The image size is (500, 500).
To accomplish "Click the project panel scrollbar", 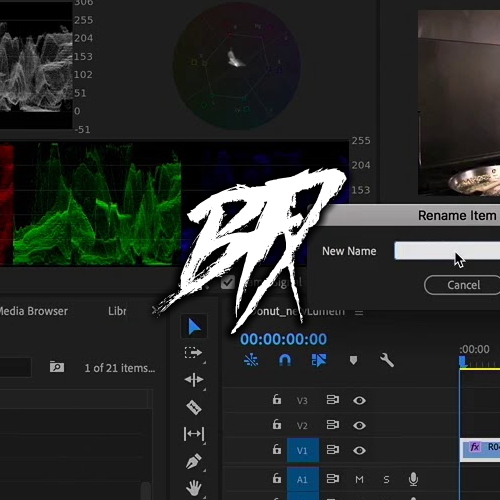I will click(146, 490).
